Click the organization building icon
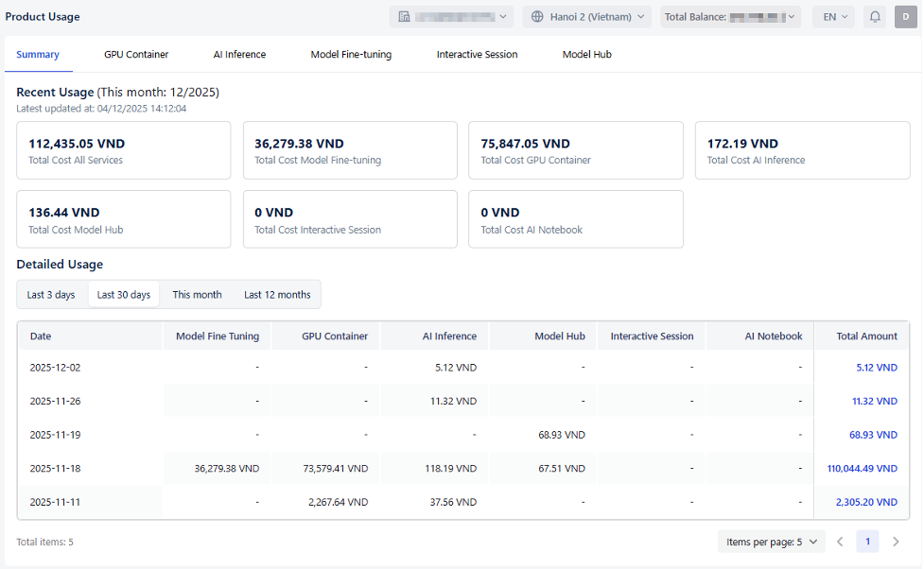This screenshot has height=569, width=924. tap(405, 17)
